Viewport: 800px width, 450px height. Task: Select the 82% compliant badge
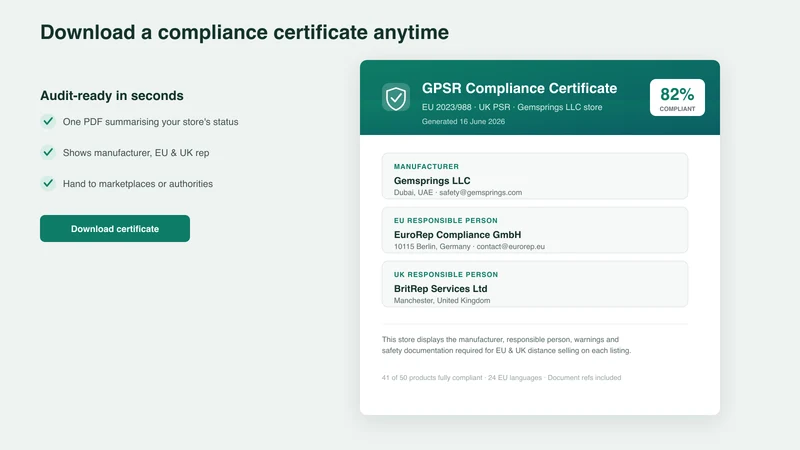click(x=677, y=97)
